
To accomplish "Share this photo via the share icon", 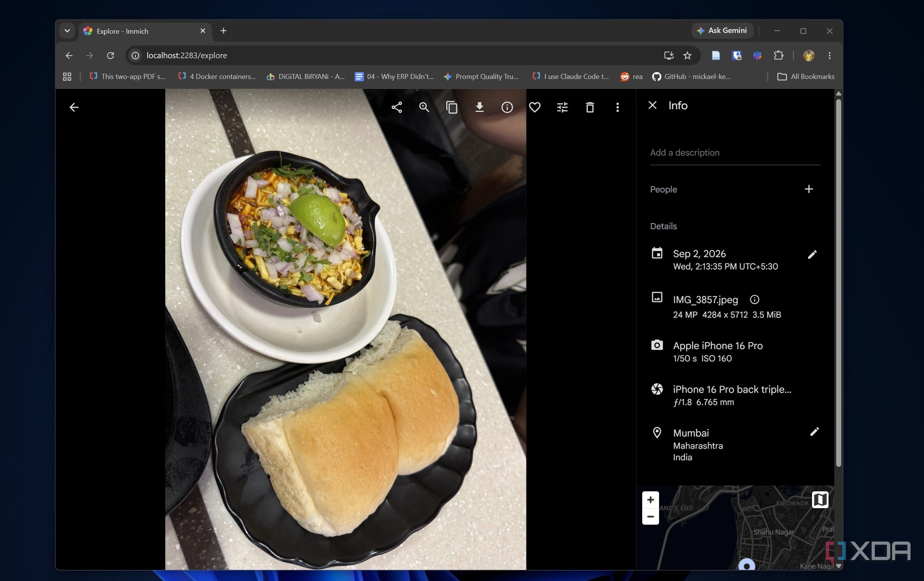I will click(x=396, y=107).
